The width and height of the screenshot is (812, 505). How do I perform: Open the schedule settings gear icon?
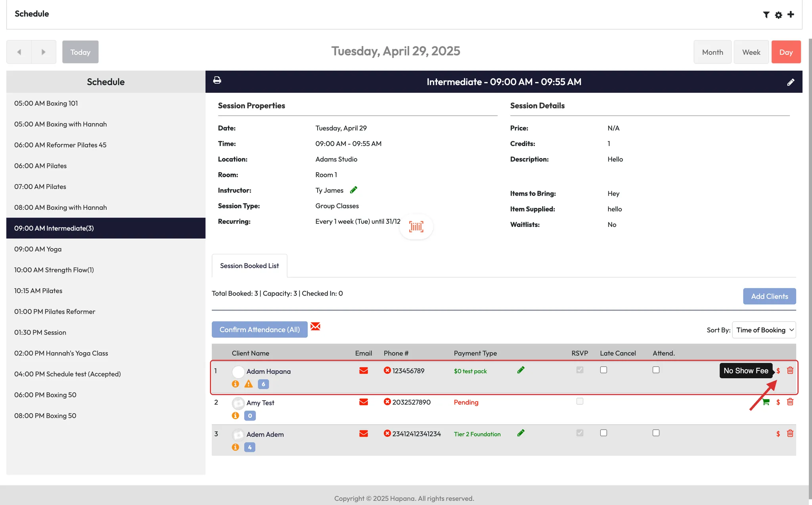[x=778, y=15]
